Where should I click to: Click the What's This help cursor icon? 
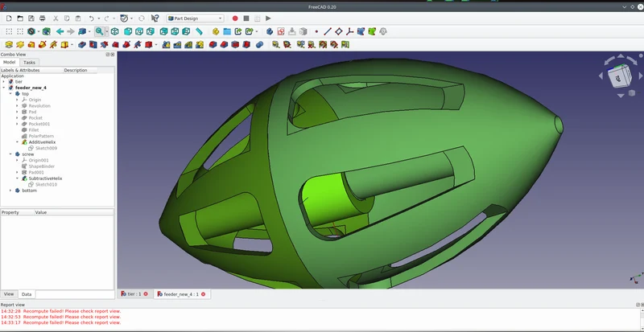tap(155, 18)
